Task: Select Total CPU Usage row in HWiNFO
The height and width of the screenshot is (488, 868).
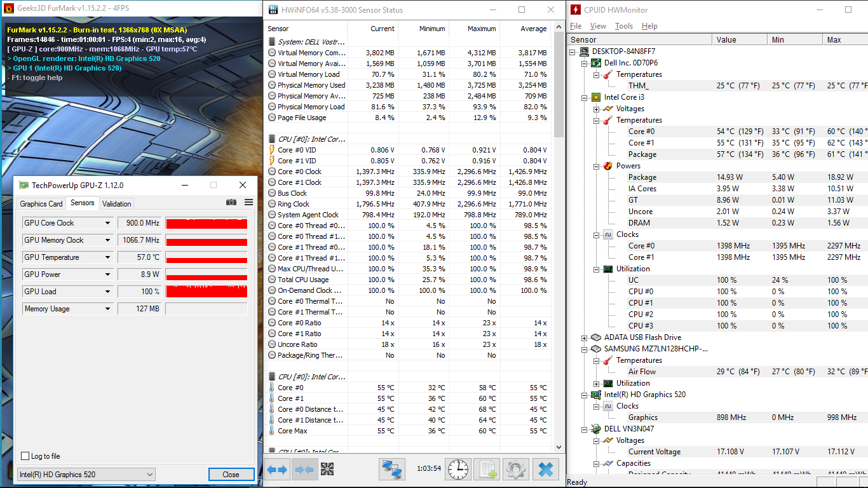Action: [x=409, y=280]
